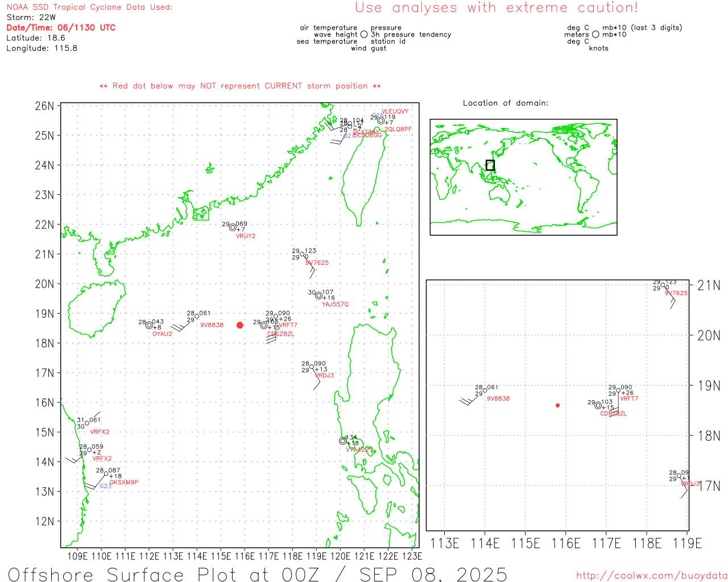The width and height of the screenshot is (728, 582).
Task: Click the 119E label on inset map
Action: pyautogui.click(x=687, y=543)
